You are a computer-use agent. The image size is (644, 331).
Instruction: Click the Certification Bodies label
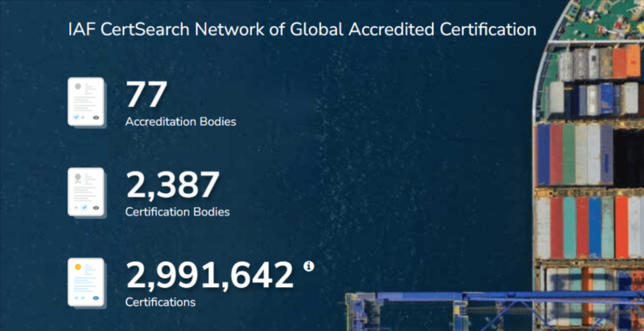(x=177, y=212)
